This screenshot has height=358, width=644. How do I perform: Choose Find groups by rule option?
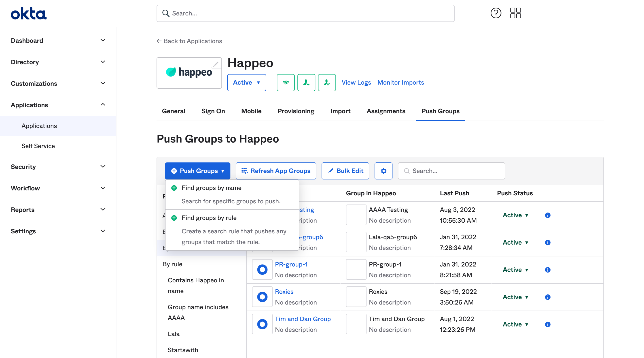(x=232, y=230)
